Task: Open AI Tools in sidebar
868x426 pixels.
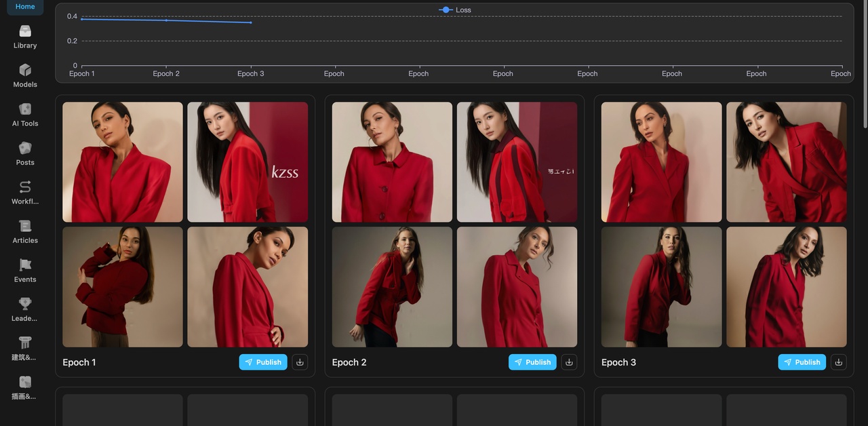Action: 25,110
